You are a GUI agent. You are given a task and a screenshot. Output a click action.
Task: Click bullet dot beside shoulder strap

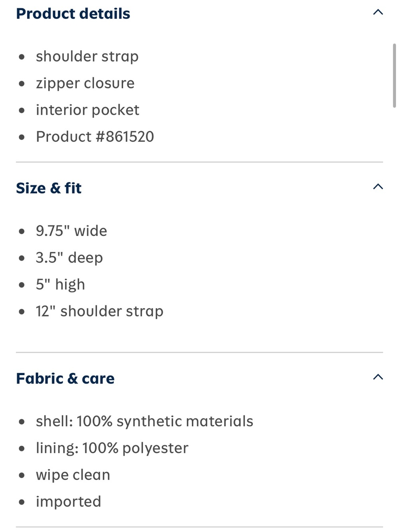pyautogui.click(x=22, y=57)
